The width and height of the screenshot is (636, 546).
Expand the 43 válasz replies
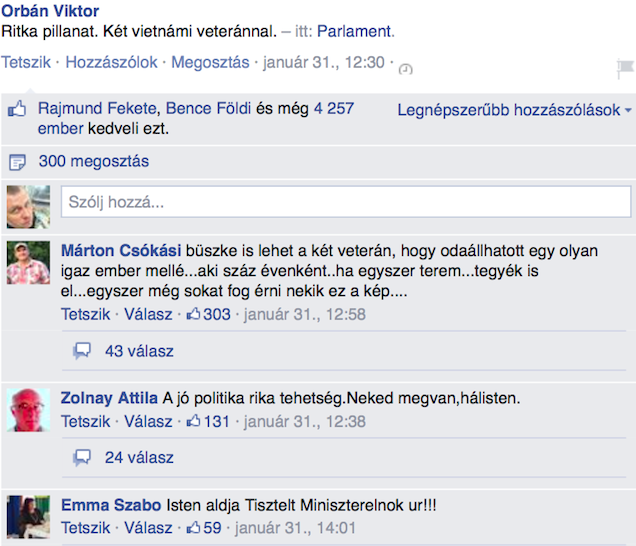pos(138,351)
